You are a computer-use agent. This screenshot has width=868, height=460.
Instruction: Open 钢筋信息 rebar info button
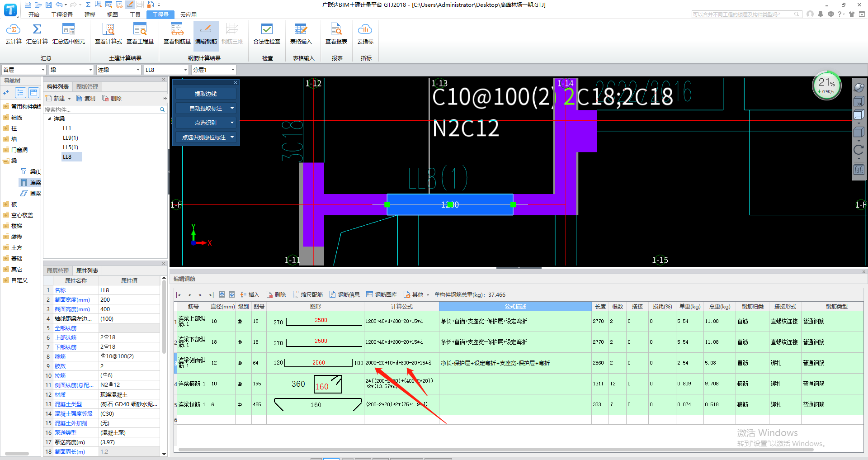pyautogui.click(x=344, y=294)
